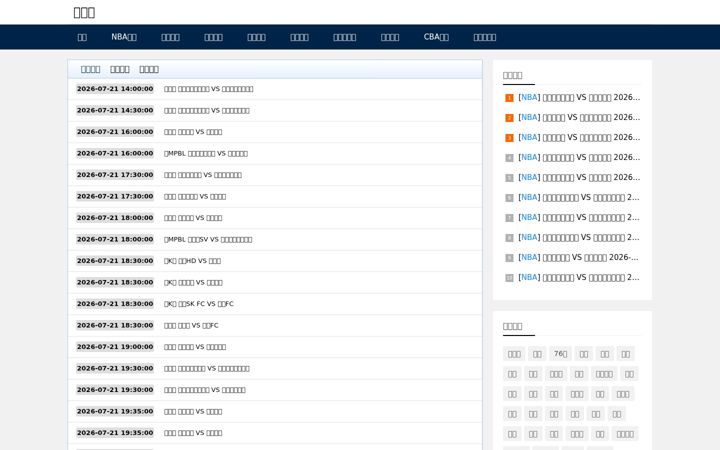The width and height of the screenshot is (720, 450).
Task: Open the match link in the 14:00:00 row
Action: coord(208,89)
